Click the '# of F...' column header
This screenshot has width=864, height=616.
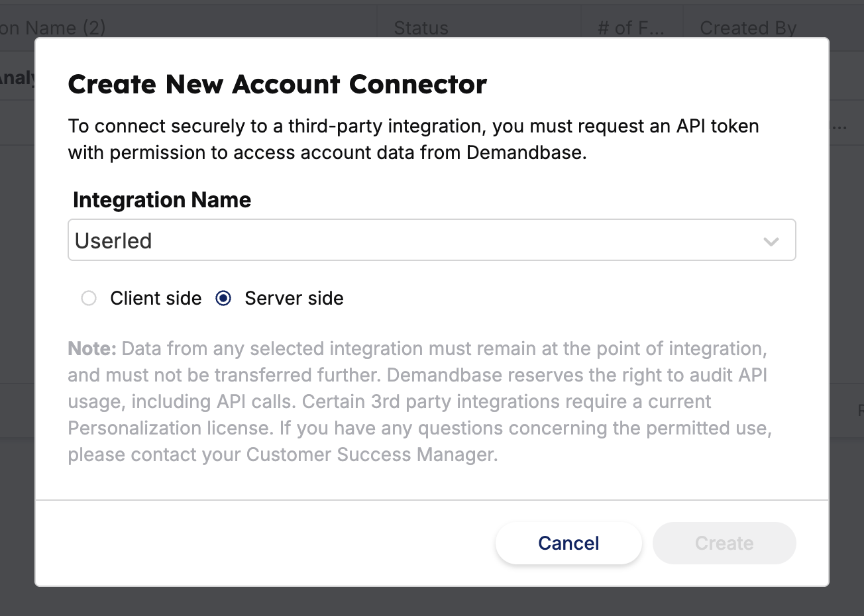[x=630, y=28]
